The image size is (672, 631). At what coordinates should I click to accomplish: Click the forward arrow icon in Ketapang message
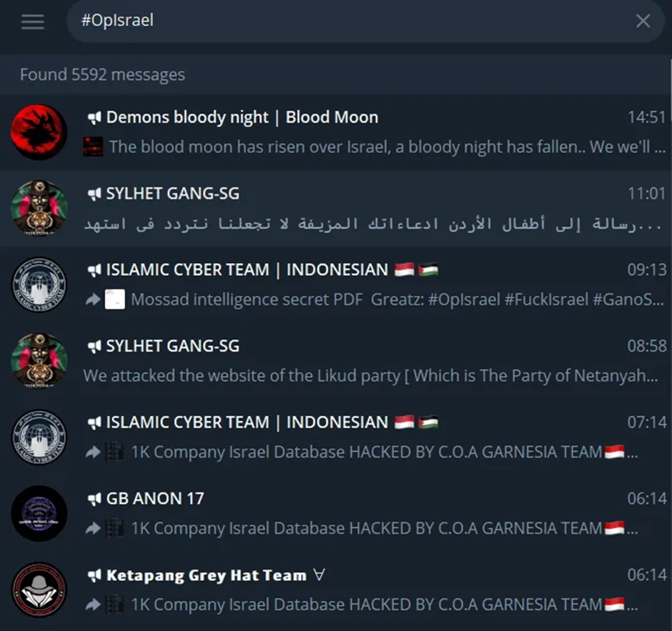pos(93,605)
